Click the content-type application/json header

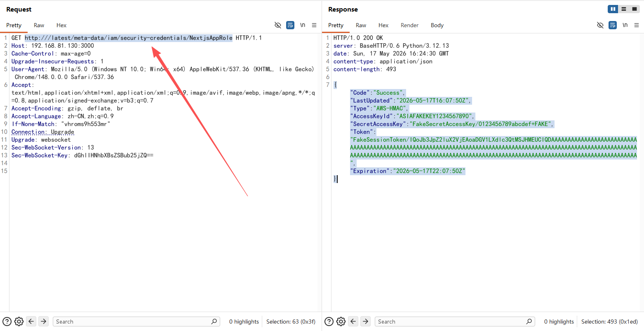click(x=383, y=61)
